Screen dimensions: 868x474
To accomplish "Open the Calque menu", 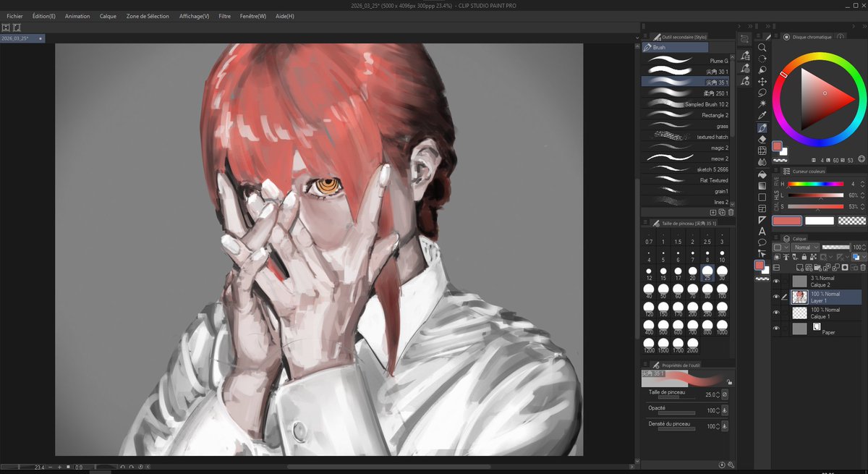I will point(108,16).
